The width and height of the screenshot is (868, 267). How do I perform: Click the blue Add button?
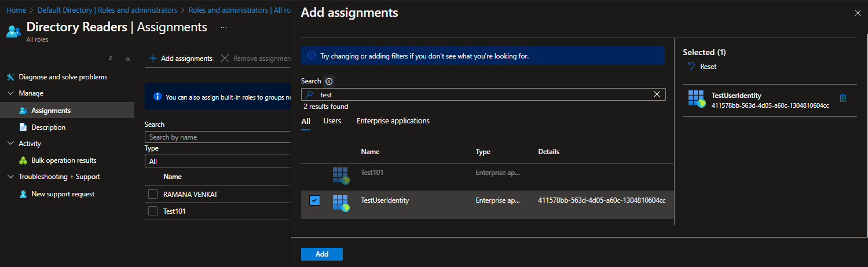(322, 254)
